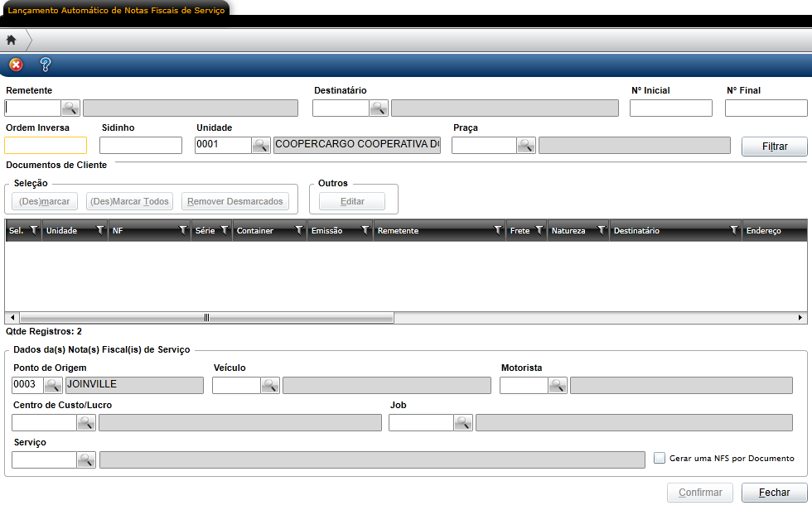This screenshot has width=812, height=505.
Task: Click grid scroll right arrow
Action: [x=800, y=318]
